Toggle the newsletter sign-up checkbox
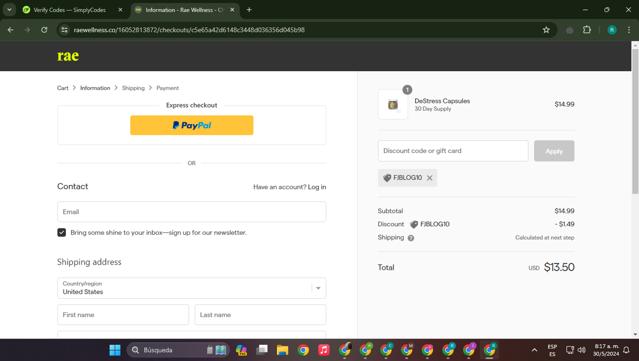 coord(62,233)
